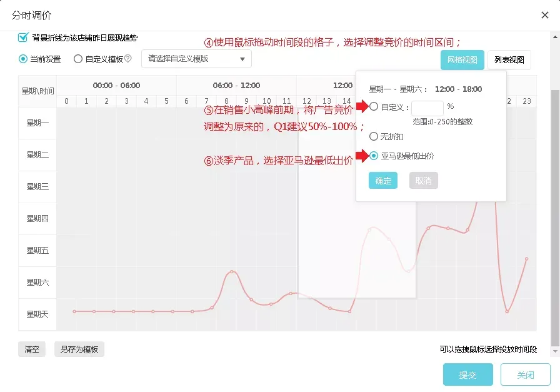Screen dimensions: 560x392
Task: Click hour 8 column header
Action: [x=226, y=101]
